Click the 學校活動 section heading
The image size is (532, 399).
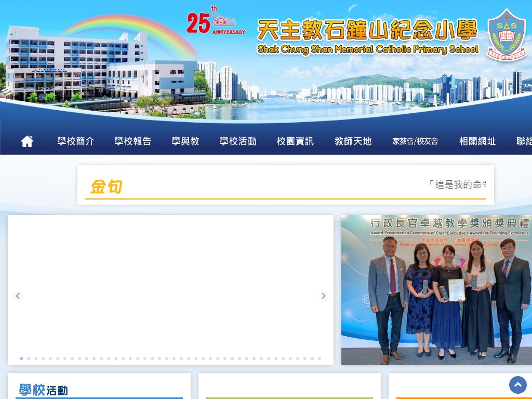43,390
